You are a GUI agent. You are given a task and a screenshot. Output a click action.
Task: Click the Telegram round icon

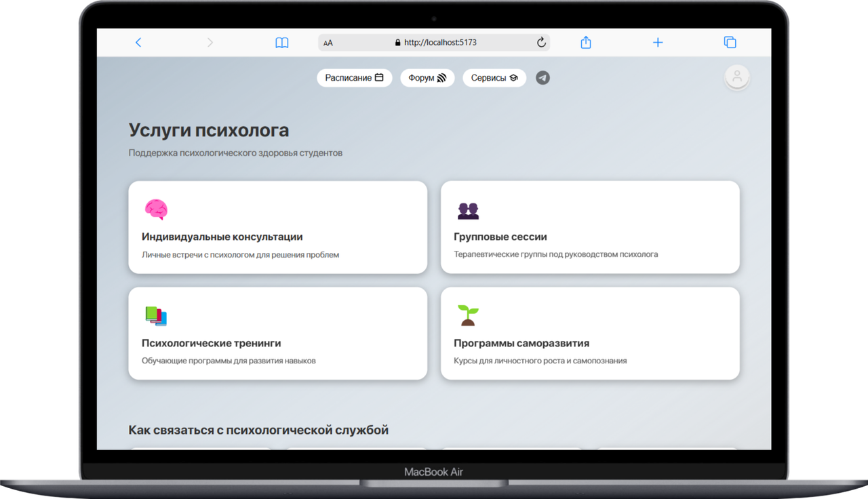542,78
